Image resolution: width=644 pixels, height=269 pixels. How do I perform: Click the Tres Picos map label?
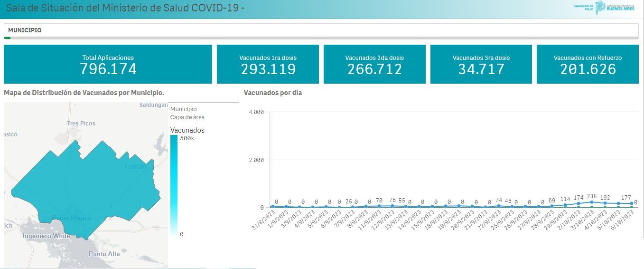pos(81,124)
